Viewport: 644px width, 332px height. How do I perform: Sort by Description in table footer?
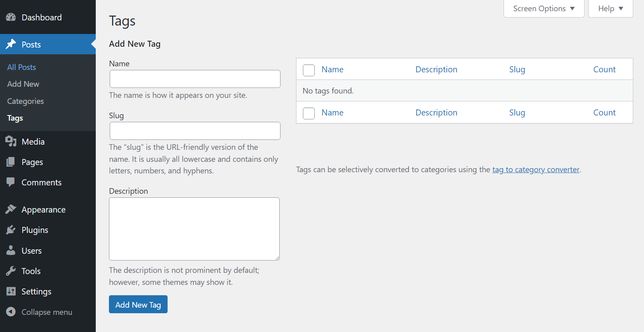[436, 113]
